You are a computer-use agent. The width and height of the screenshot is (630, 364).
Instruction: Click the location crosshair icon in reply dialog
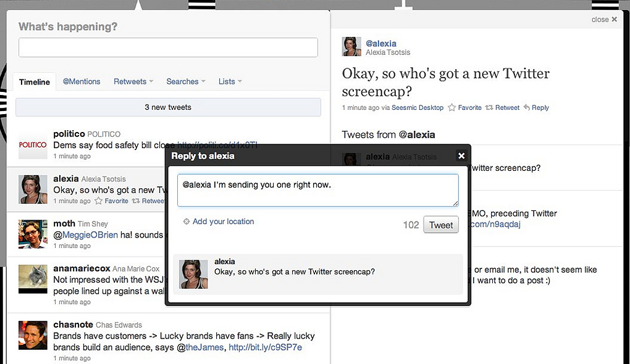[x=186, y=221]
